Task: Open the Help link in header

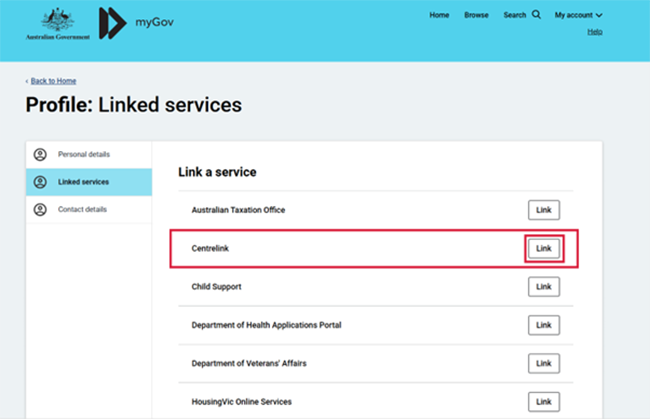Action: tap(594, 32)
